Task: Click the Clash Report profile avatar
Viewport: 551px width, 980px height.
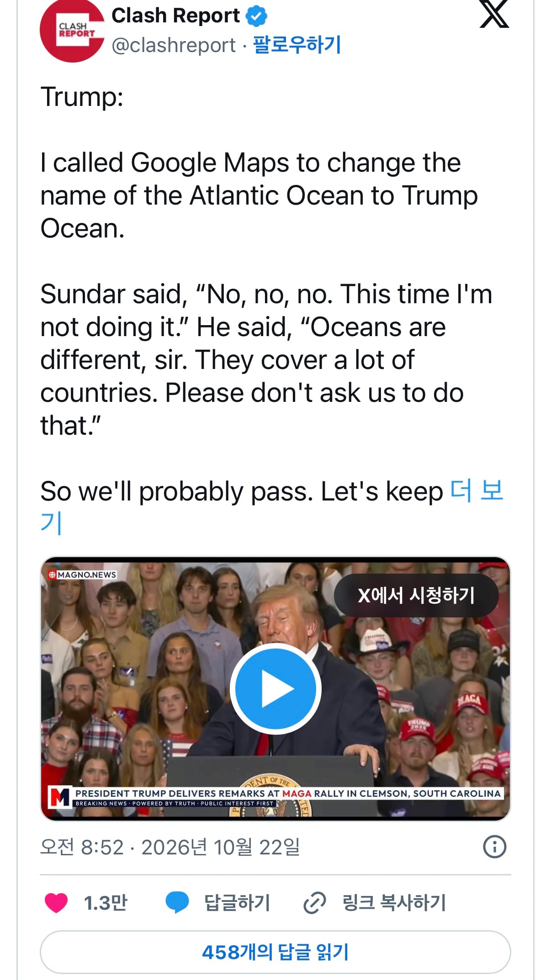Action: [72, 31]
